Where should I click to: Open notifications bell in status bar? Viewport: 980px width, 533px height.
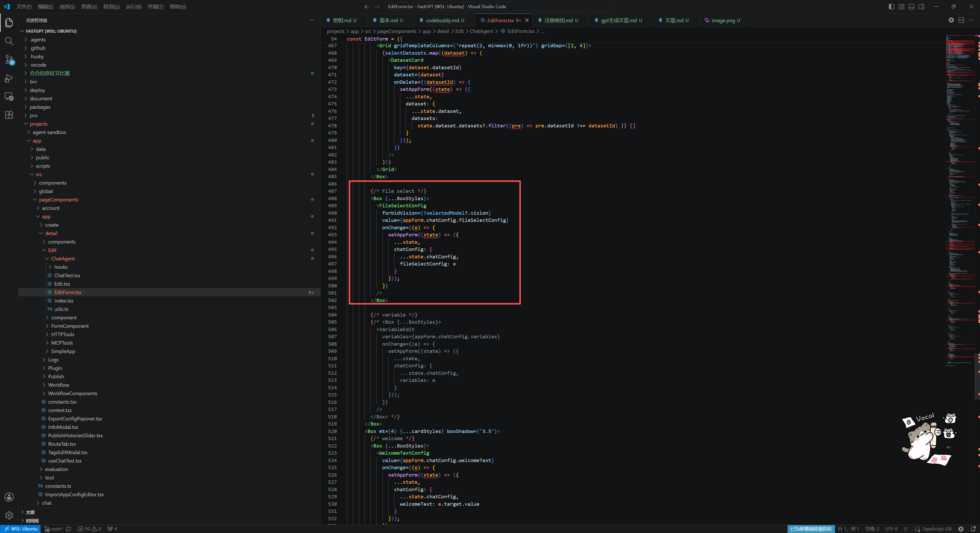tap(973, 529)
